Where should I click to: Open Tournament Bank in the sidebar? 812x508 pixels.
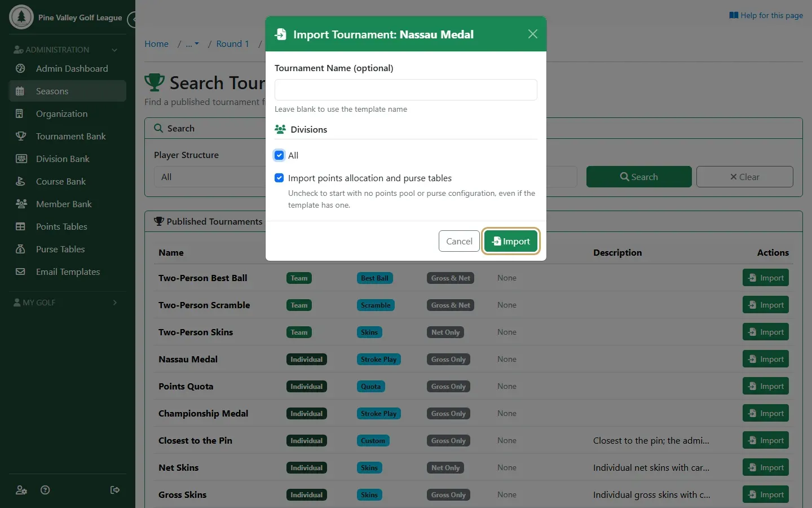68,136
